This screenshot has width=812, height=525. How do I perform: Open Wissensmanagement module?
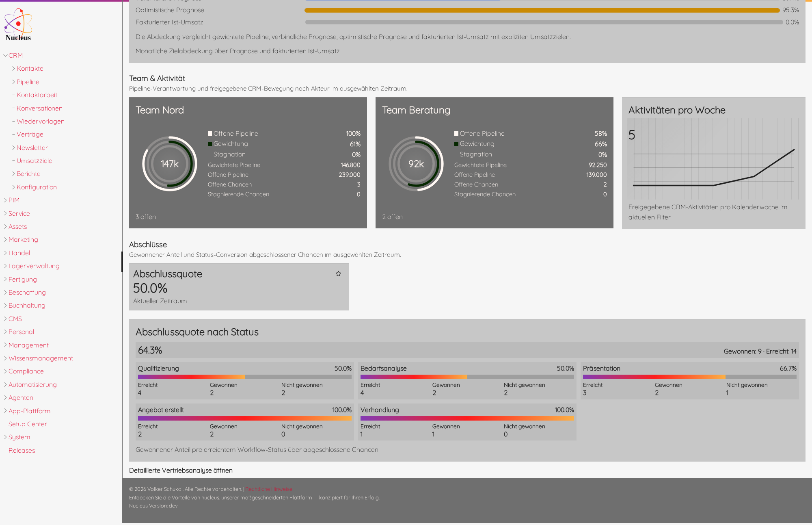click(41, 358)
